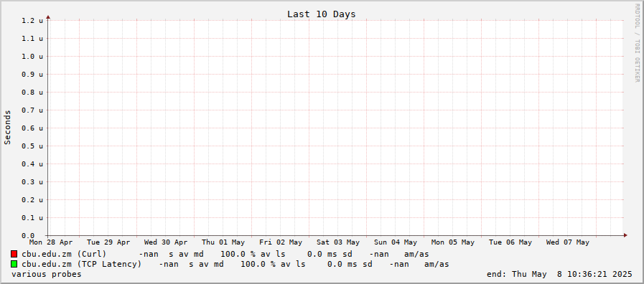
Task: Click the green TCP Latency legend swatch
Action: point(14,264)
